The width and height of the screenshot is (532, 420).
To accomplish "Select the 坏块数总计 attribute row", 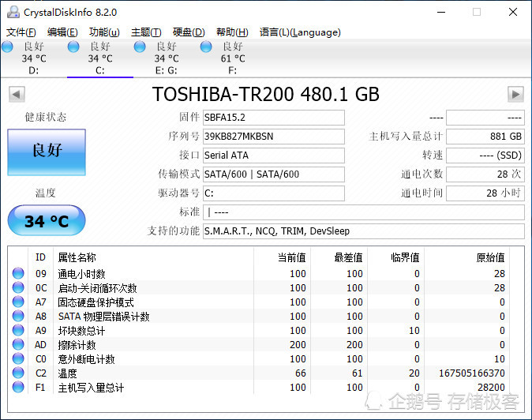I will 260,331.
